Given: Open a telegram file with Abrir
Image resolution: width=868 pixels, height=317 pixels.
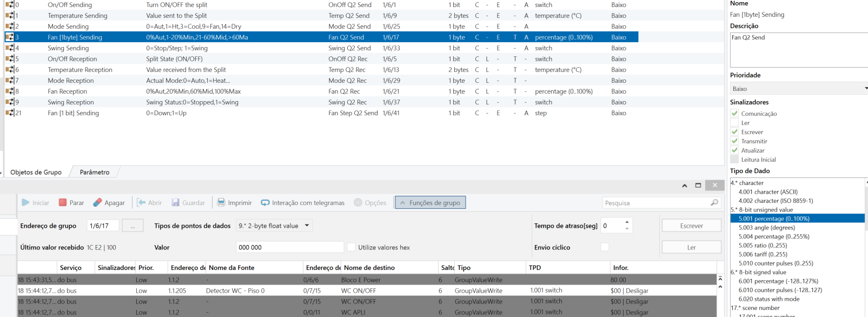Looking at the screenshot, I should pos(149,203).
